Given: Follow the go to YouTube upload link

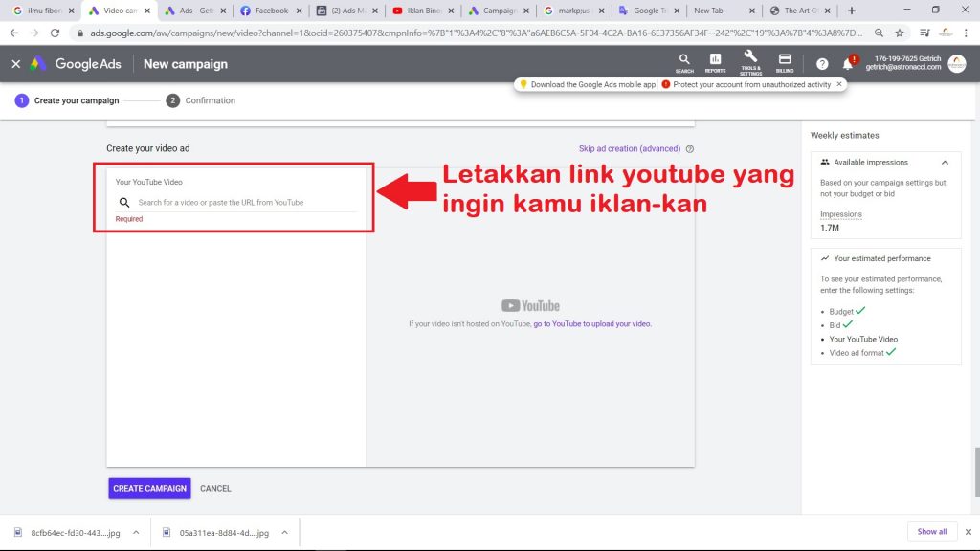Looking at the screenshot, I should [x=591, y=324].
